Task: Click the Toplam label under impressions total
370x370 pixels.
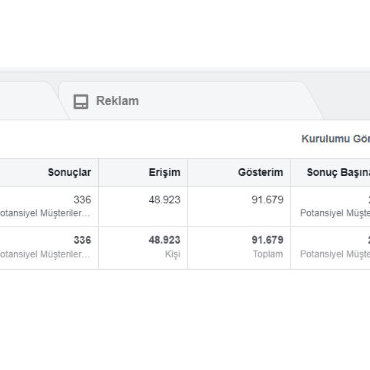Action: tap(268, 254)
